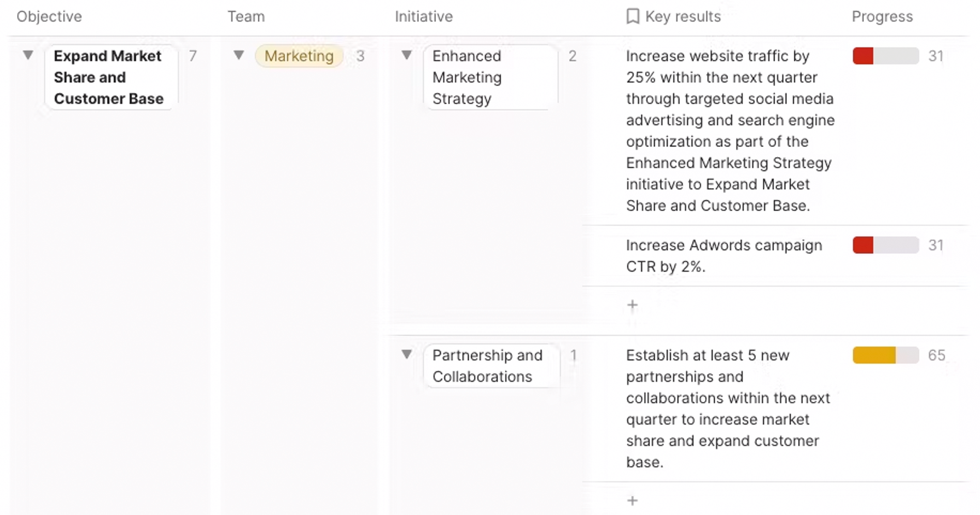Image resolution: width=980 pixels, height=515 pixels.
Task: Add key result under Enhanced Marketing Strategy
Action: point(633,305)
